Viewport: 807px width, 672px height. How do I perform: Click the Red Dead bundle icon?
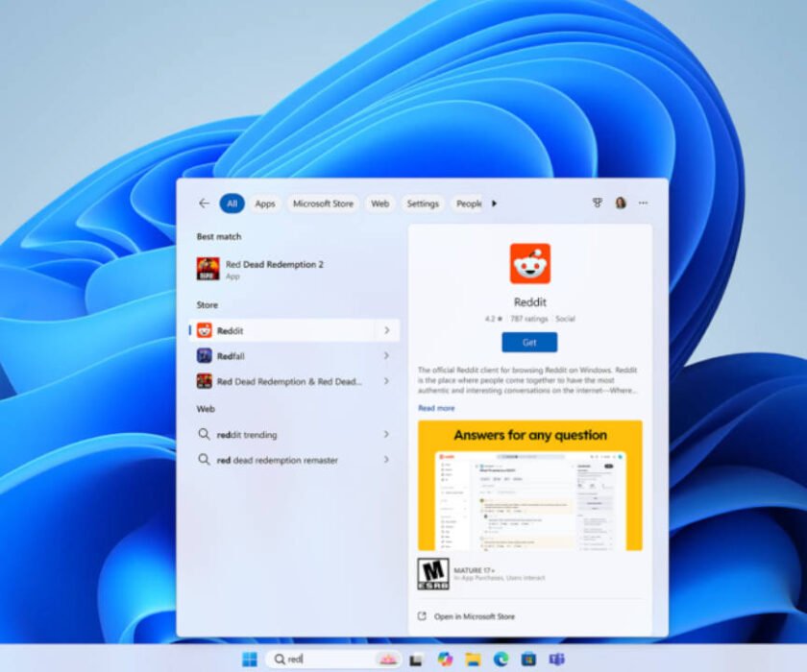click(x=205, y=381)
